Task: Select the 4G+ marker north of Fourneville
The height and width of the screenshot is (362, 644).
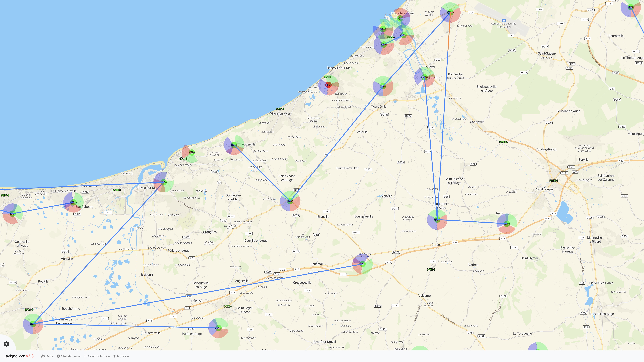Action: [x=631, y=7]
